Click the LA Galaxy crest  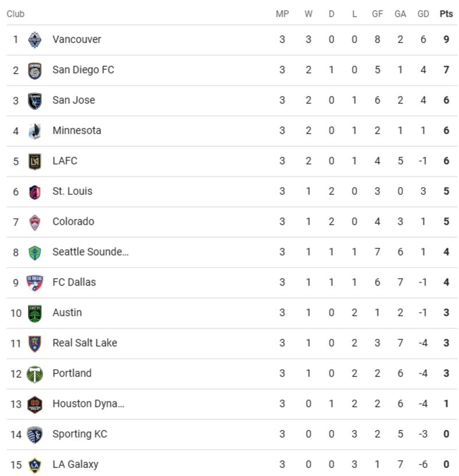pos(35,465)
